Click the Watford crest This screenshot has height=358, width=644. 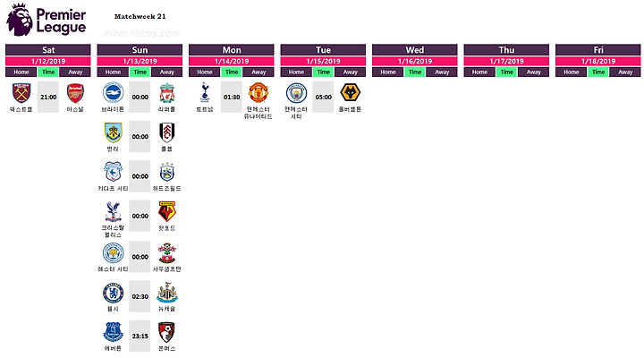tap(166, 212)
